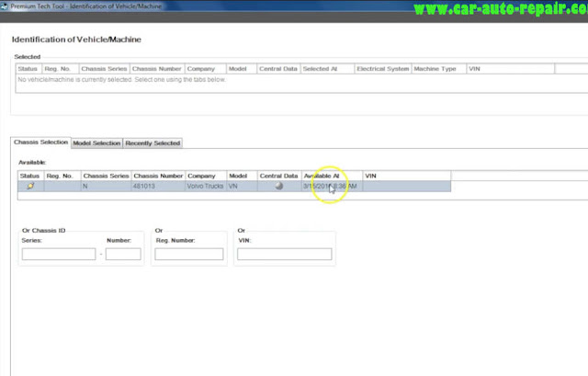Click the chassis series N cell
Image resolution: width=588 pixels, height=376 pixels.
(x=107, y=186)
